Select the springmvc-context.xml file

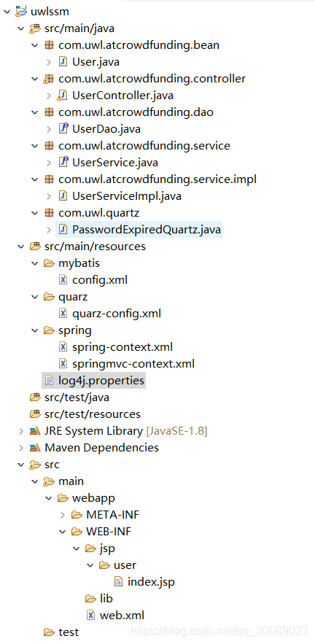pyautogui.click(x=133, y=364)
